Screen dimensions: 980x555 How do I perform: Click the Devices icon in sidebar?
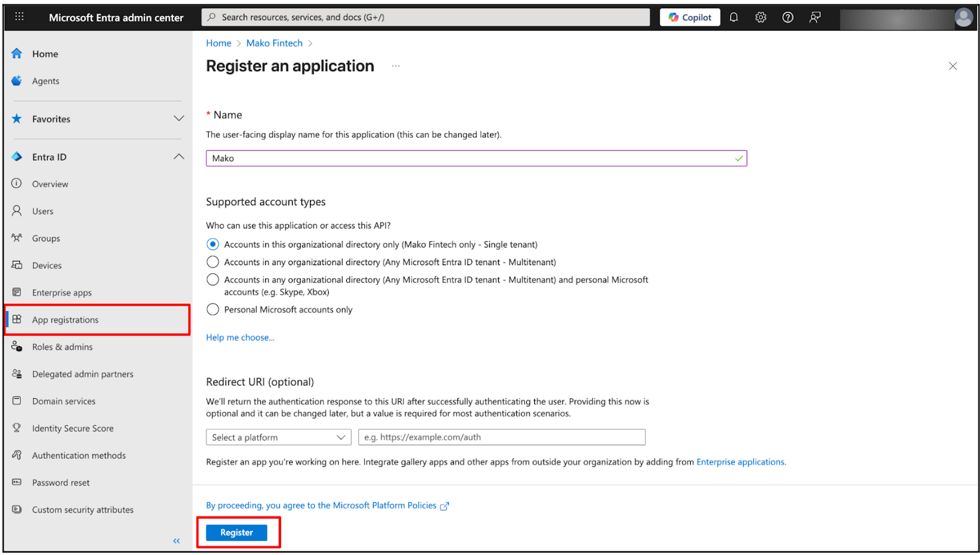tap(17, 265)
